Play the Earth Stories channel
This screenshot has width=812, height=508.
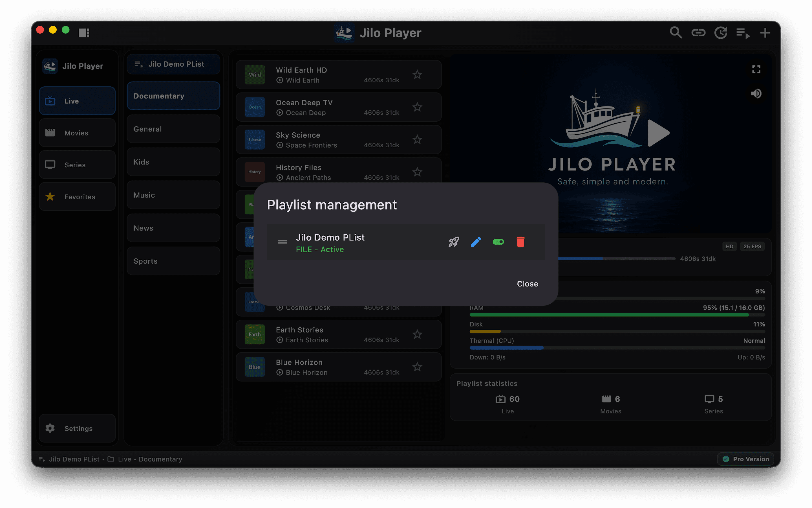339,334
